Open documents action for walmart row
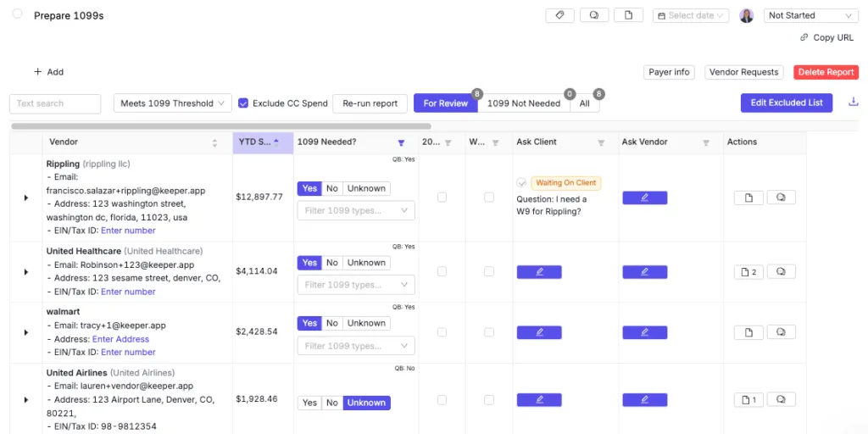 (x=748, y=332)
